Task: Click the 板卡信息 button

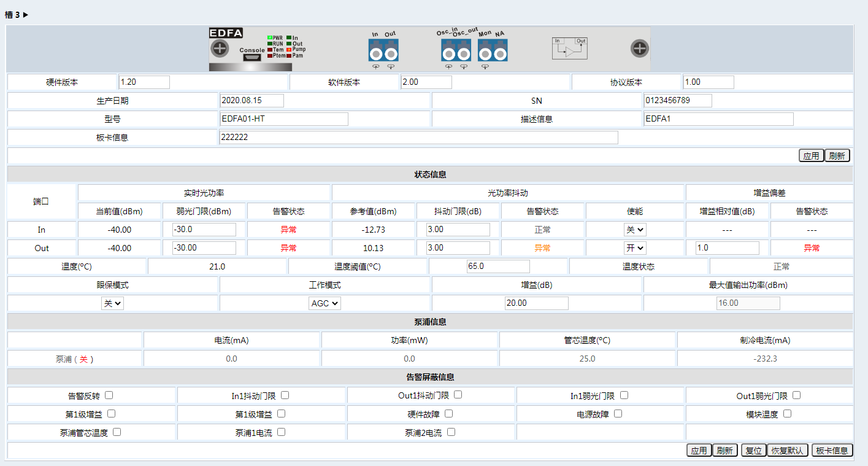Action: click(x=832, y=451)
